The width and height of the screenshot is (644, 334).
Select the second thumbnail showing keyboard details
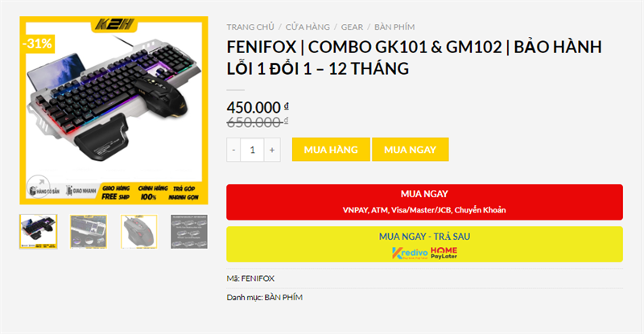tap(89, 232)
